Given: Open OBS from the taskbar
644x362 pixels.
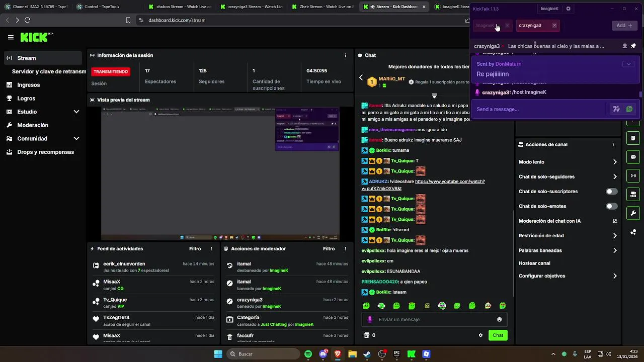Looking at the screenshot, I should click(x=382, y=354).
